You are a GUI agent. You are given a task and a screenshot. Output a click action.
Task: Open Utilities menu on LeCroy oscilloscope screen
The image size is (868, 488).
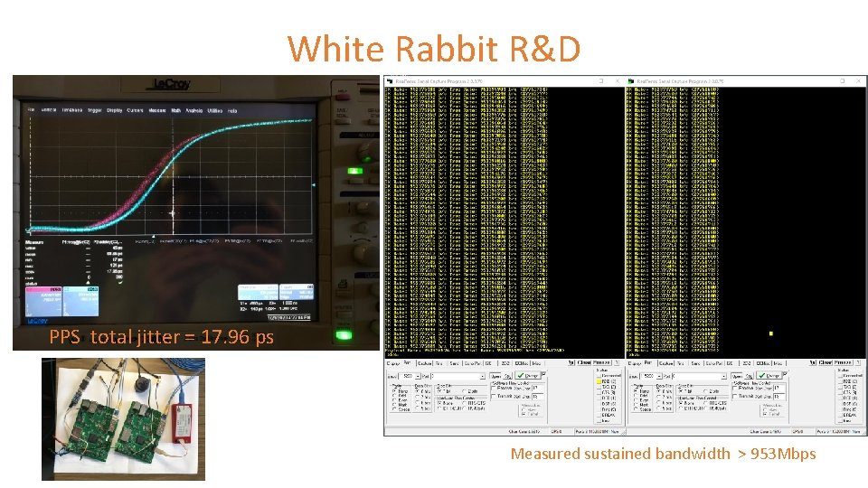point(215,110)
